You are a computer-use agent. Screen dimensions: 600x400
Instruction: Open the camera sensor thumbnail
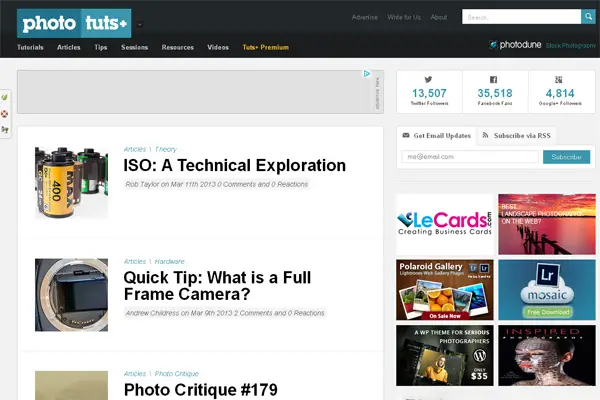72,295
